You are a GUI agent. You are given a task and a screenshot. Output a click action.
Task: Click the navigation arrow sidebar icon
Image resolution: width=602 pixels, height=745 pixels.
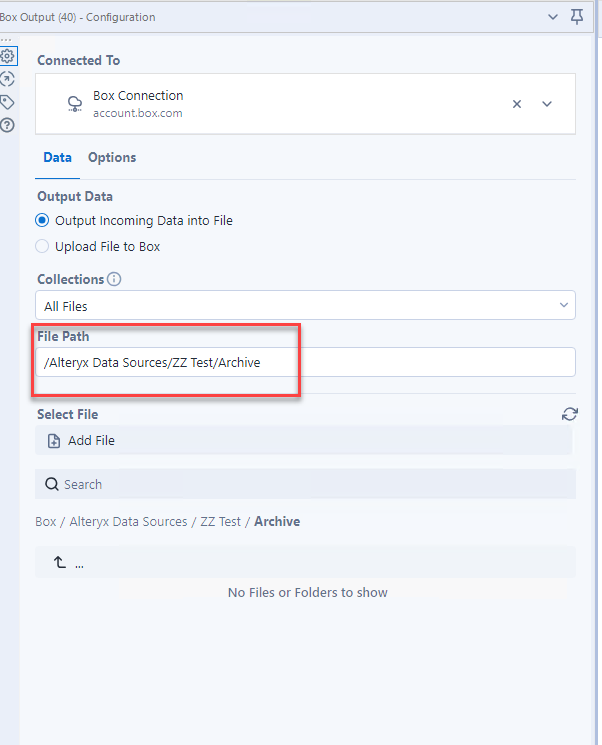[8, 79]
